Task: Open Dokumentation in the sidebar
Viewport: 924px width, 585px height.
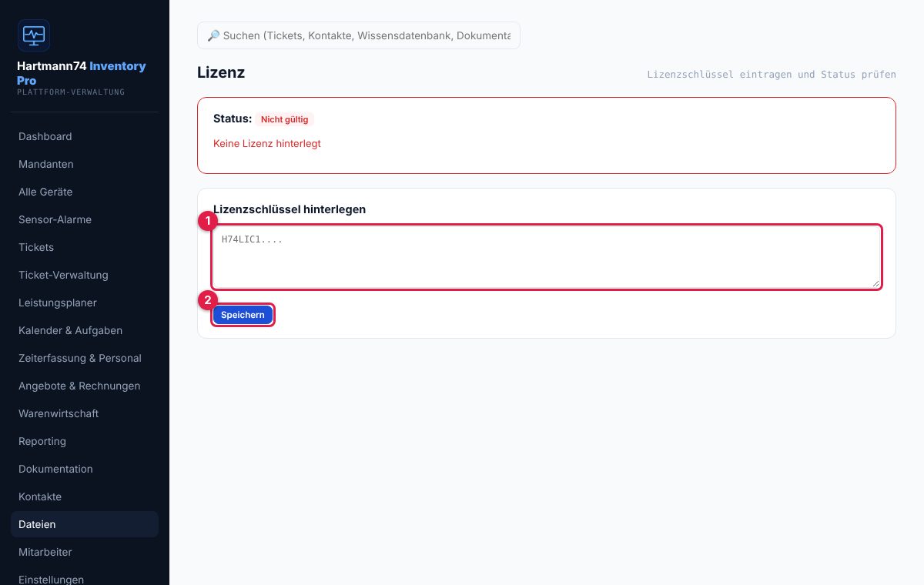Action: [x=85, y=469]
